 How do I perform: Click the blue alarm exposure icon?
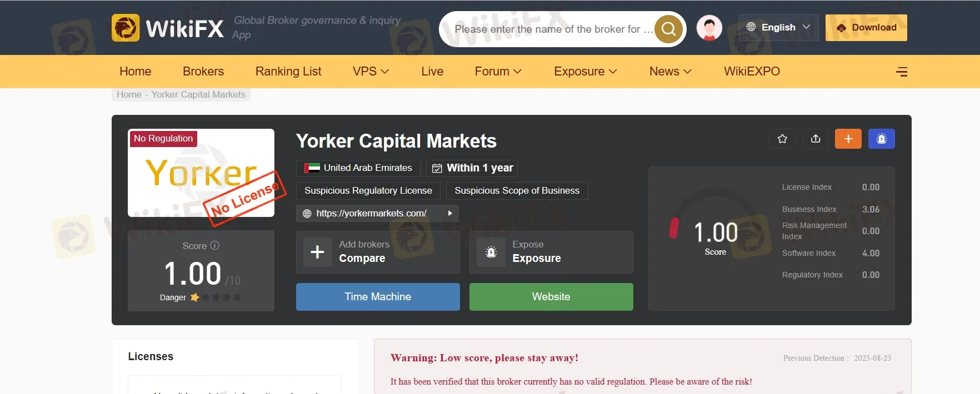click(x=882, y=139)
